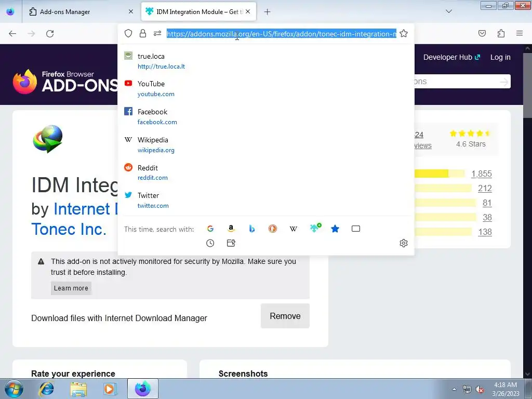Remove the IDM add-on
532x399 pixels.
coord(285,316)
